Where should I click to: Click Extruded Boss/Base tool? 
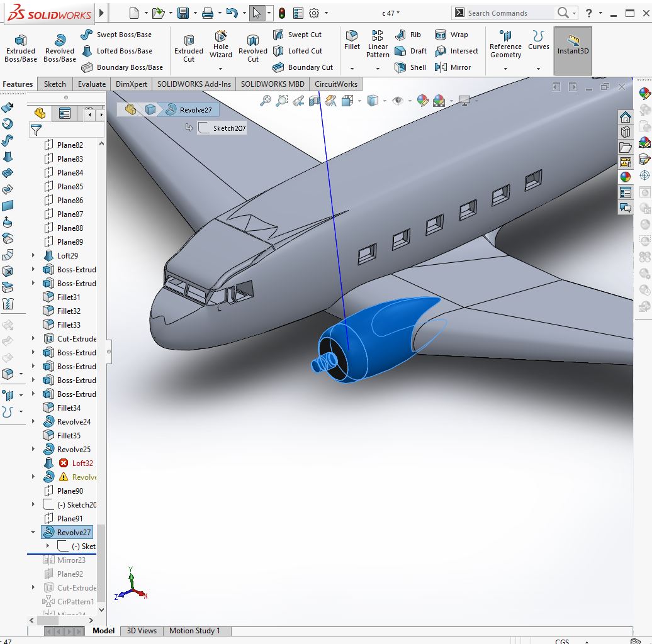point(20,48)
